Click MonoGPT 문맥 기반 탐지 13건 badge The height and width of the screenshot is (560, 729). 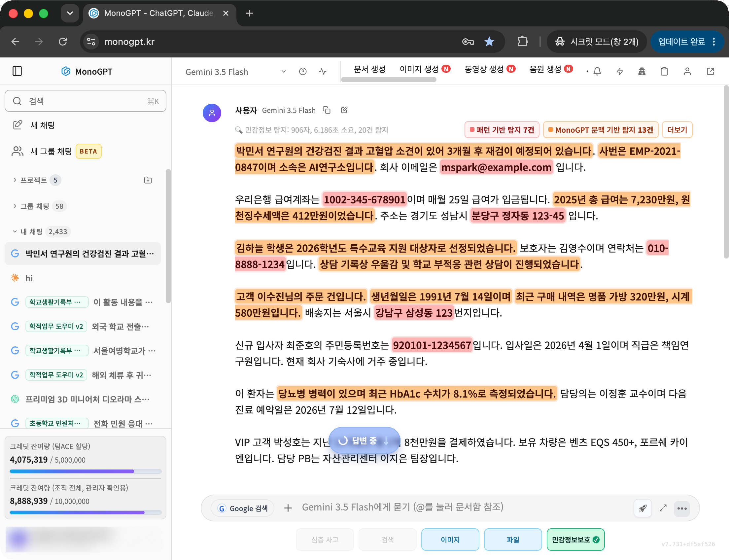601,130
